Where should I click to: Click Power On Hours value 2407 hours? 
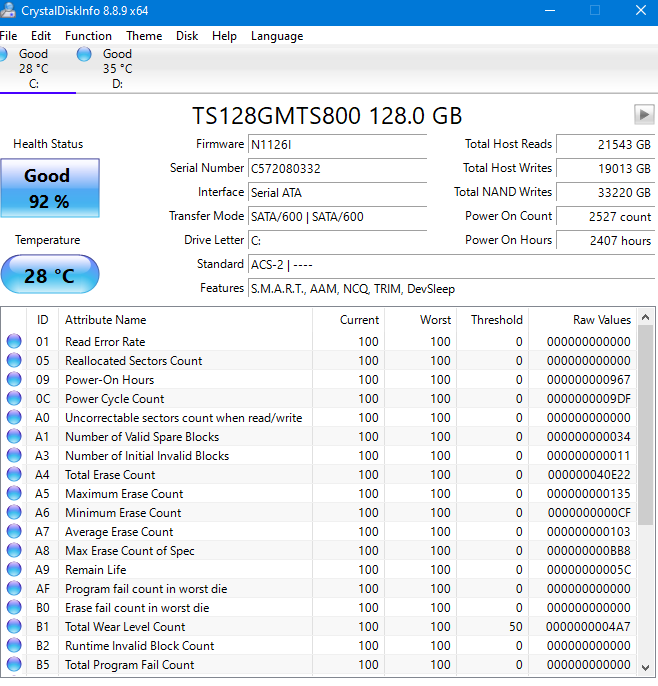click(x=605, y=241)
